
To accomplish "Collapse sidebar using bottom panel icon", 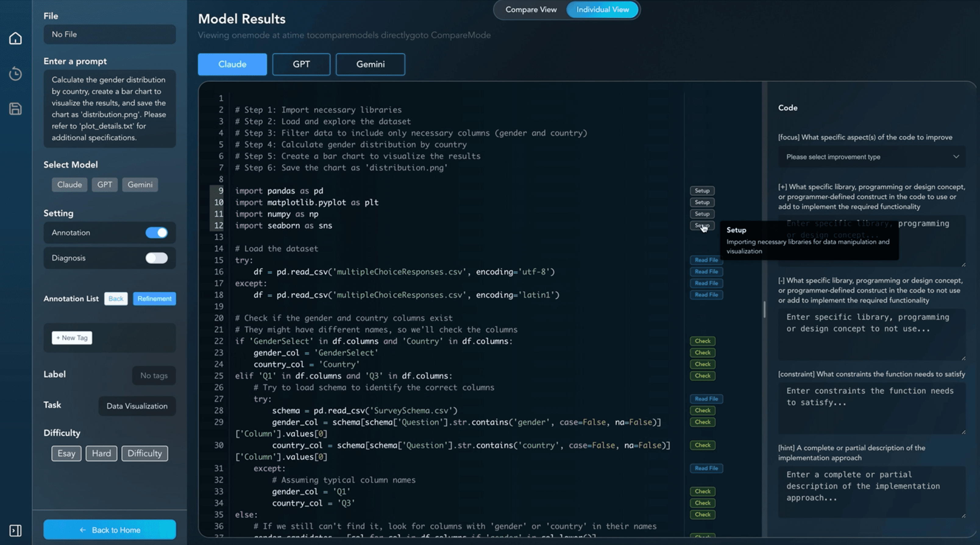I will [x=15, y=530].
